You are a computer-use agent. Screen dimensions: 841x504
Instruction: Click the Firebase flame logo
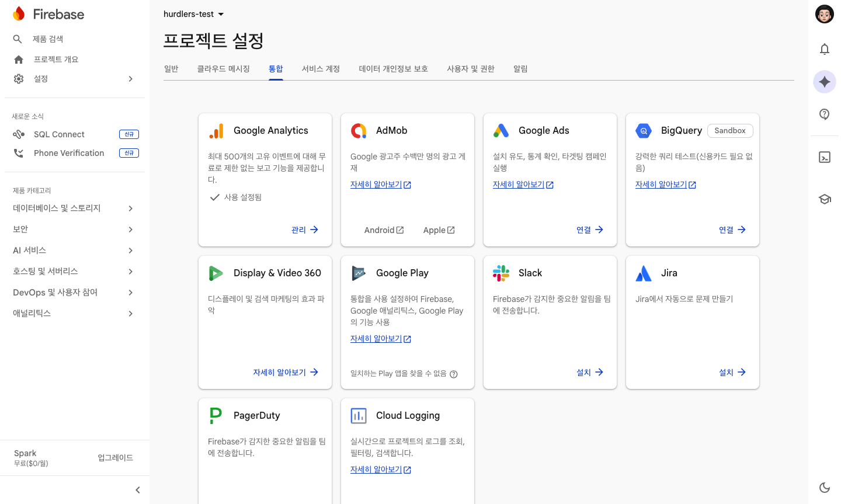[x=19, y=14]
